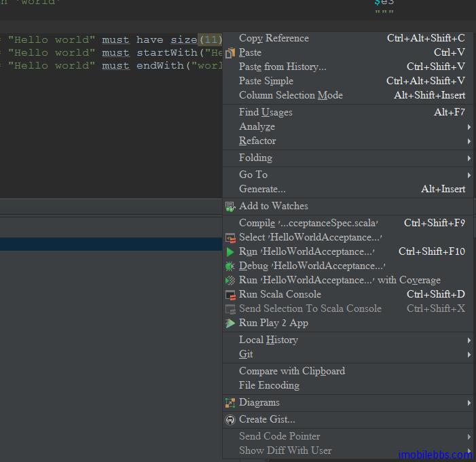The image size is (476, 462).
Task: Click Compile AcceptanceSpec.scala entry
Action: click(x=308, y=224)
